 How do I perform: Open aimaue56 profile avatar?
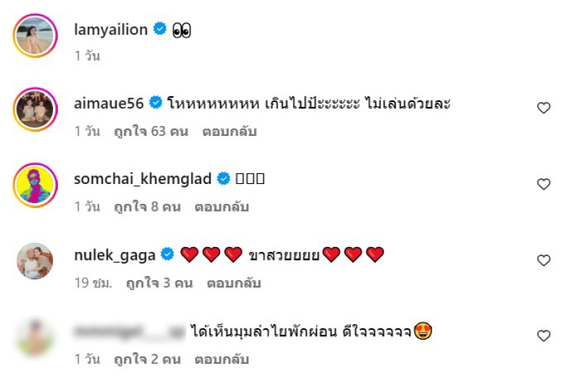click(35, 109)
